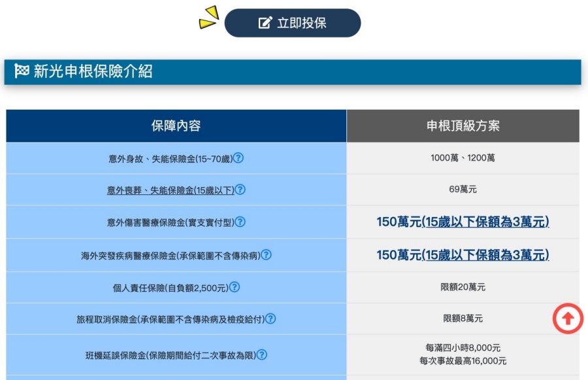Click 海外突發疾病醫療保險金 row label

[x=171, y=256]
